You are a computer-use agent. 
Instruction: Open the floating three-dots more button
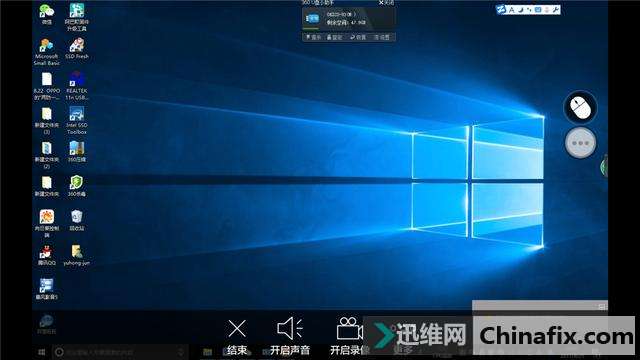(580, 143)
